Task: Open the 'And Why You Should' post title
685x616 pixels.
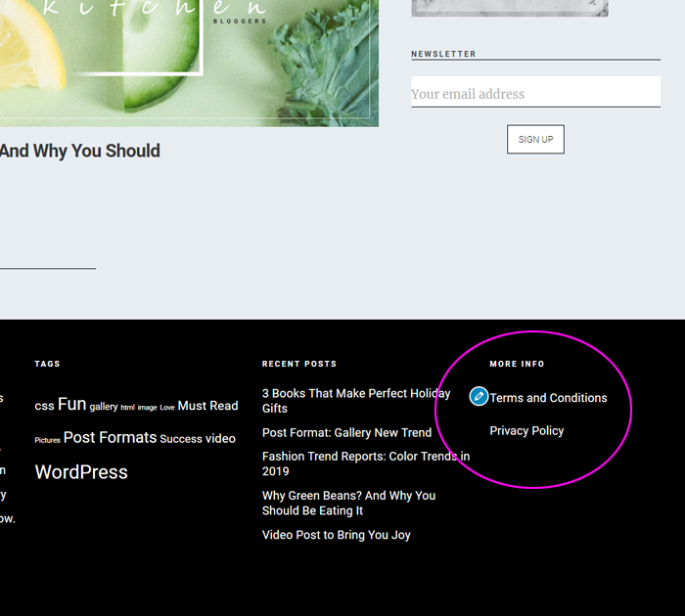Action: pyautogui.click(x=80, y=151)
